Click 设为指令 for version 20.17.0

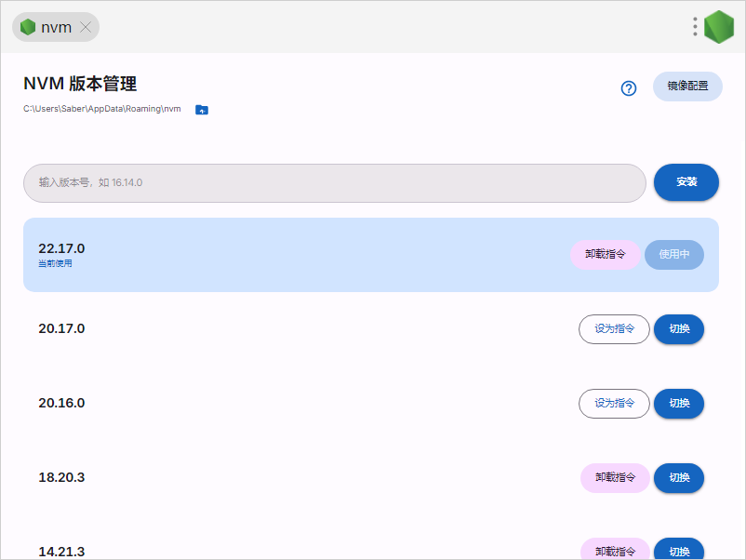pyautogui.click(x=614, y=328)
